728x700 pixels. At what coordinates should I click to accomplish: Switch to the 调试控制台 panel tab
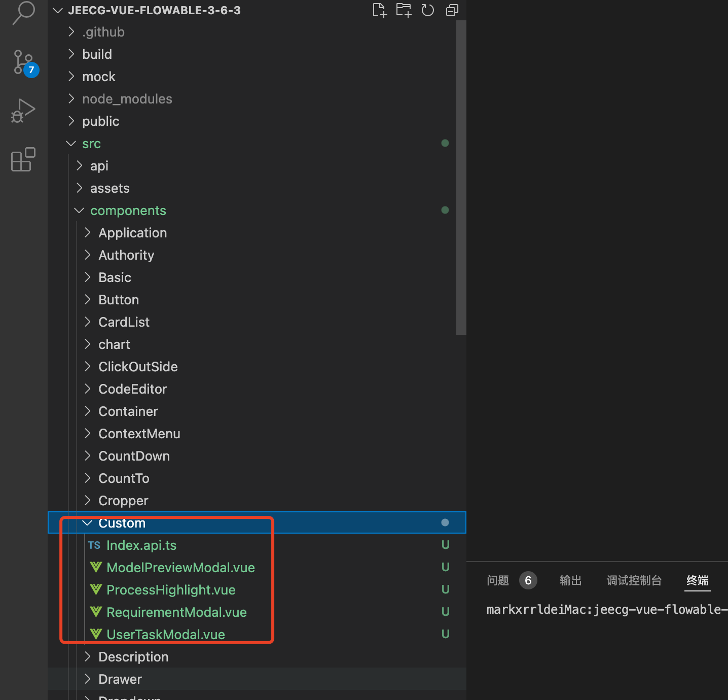point(634,580)
